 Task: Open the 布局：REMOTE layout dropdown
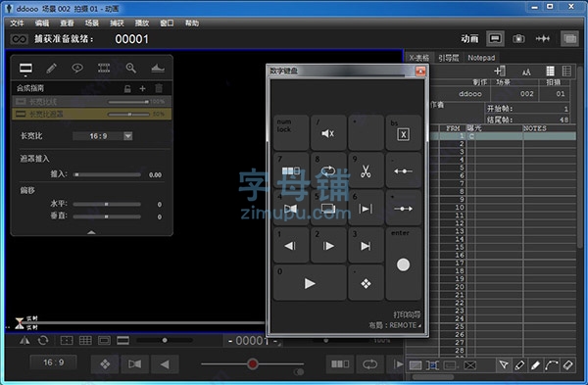click(x=395, y=325)
